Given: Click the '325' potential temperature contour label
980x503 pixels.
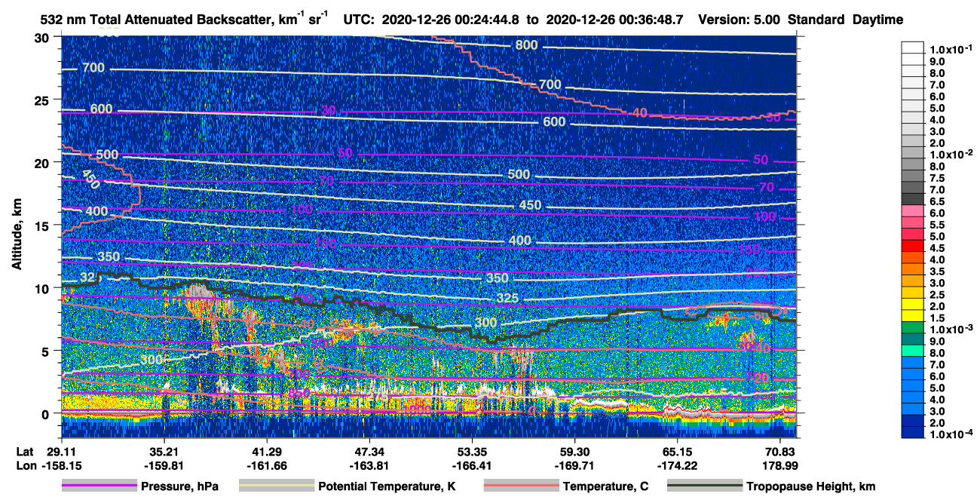Looking at the screenshot, I should pyautogui.click(x=507, y=299).
